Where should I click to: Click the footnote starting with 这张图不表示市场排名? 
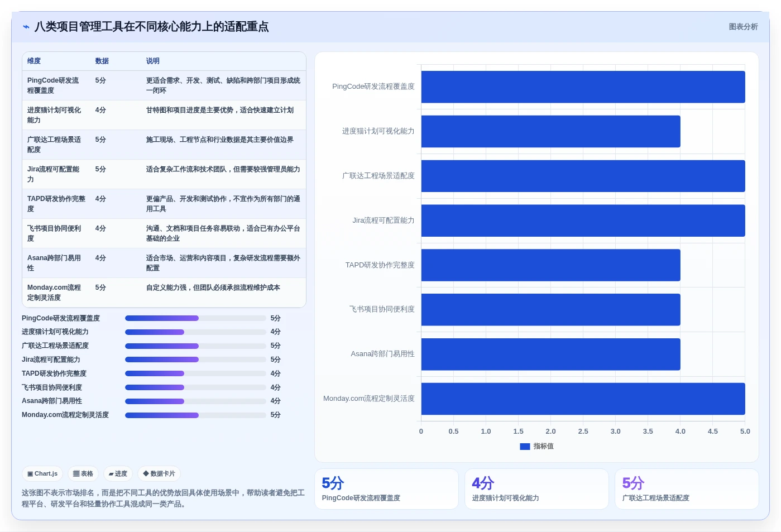point(163,499)
